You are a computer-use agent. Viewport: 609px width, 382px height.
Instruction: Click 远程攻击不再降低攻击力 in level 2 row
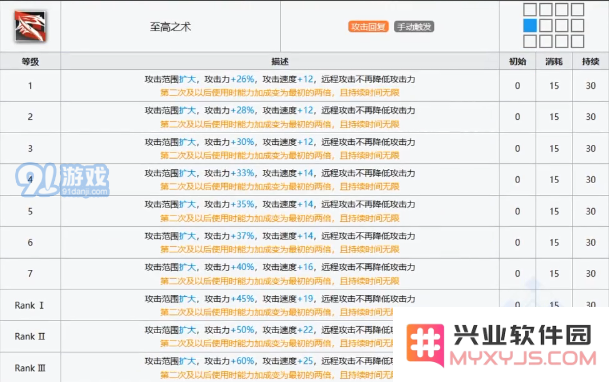[x=368, y=110]
